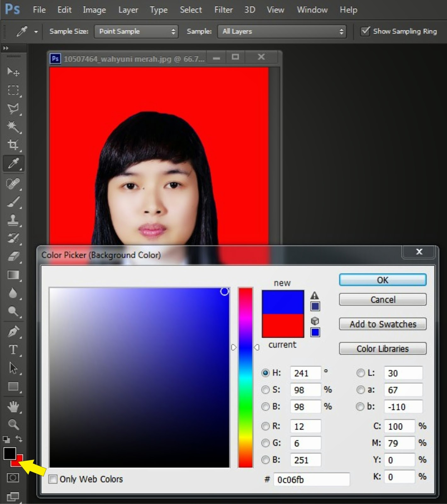Select the Zoom tool

[13, 425]
